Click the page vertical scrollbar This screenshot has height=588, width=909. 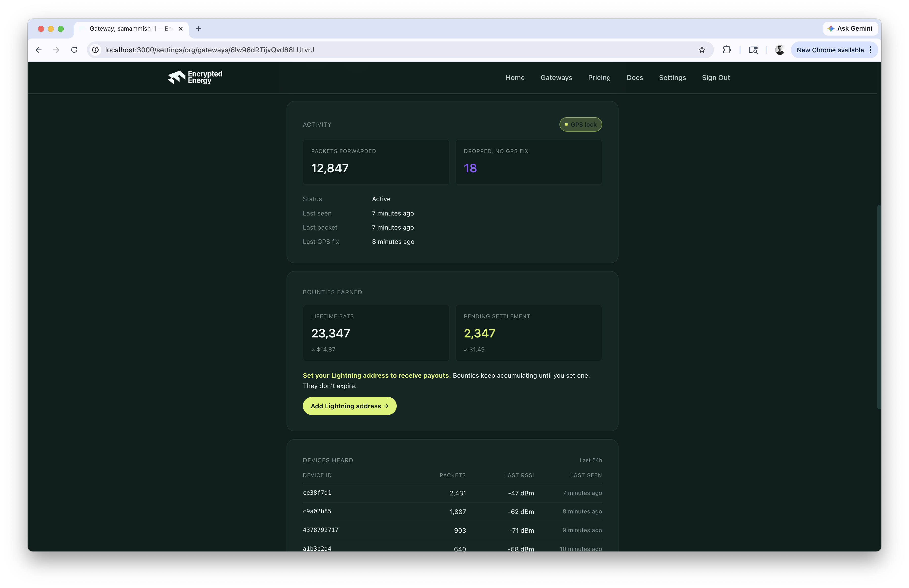pos(879,307)
